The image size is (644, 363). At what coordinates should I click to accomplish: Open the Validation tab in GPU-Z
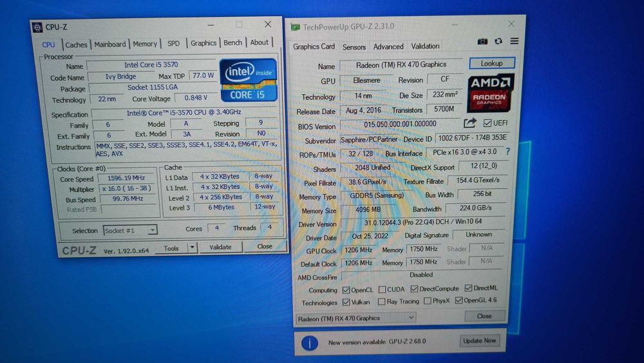tap(425, 46)
